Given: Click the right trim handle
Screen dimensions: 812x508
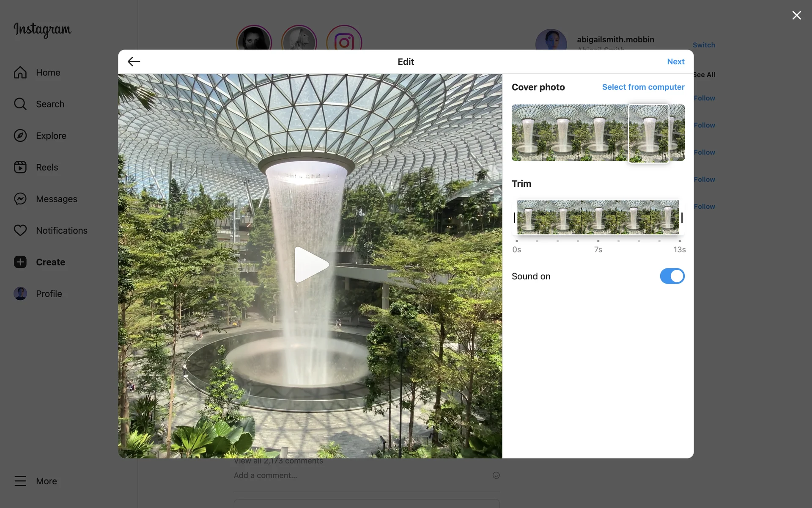Looking at the screenshot, I should coord(682,218).
